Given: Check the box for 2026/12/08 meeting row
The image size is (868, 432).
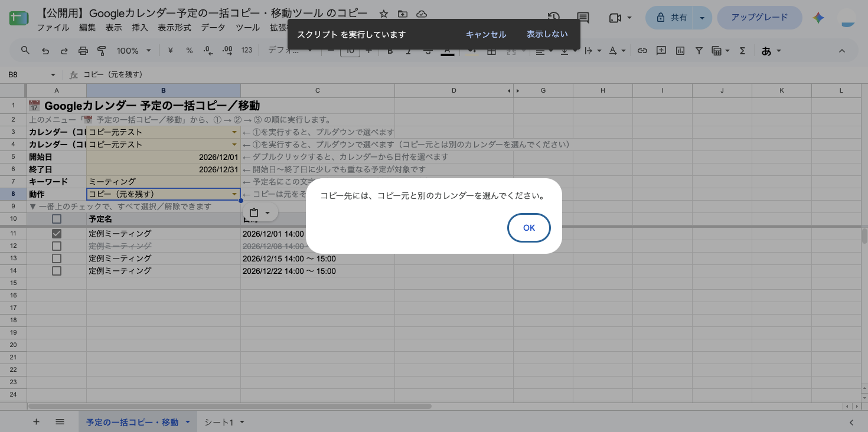Looking at the screenshot, I should point(57,246).
